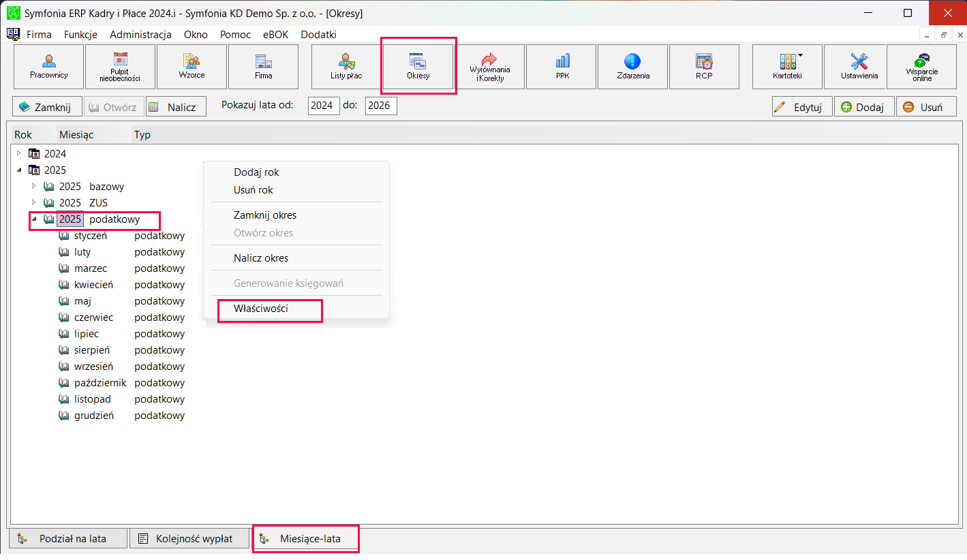Open the Firma menu
The image size is (967, 560).
coord(39,35)
